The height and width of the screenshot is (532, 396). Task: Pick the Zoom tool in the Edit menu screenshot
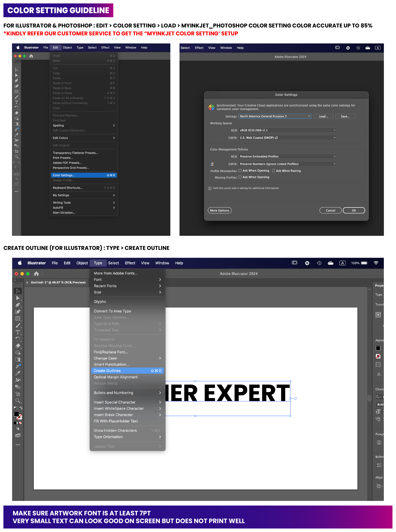(17, 157)
